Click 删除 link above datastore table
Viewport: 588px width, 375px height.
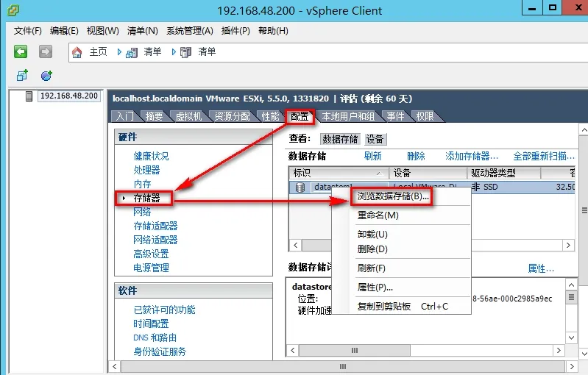click(x=416, y=156)
